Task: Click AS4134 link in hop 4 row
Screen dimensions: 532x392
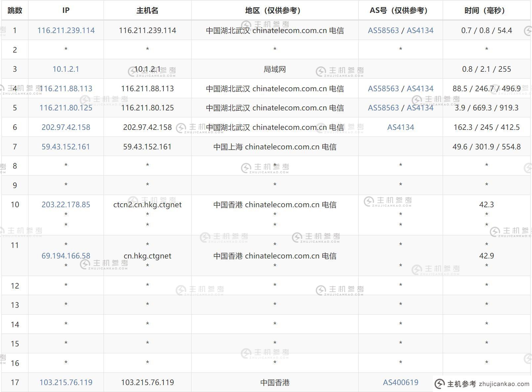Action: [420, 89]
